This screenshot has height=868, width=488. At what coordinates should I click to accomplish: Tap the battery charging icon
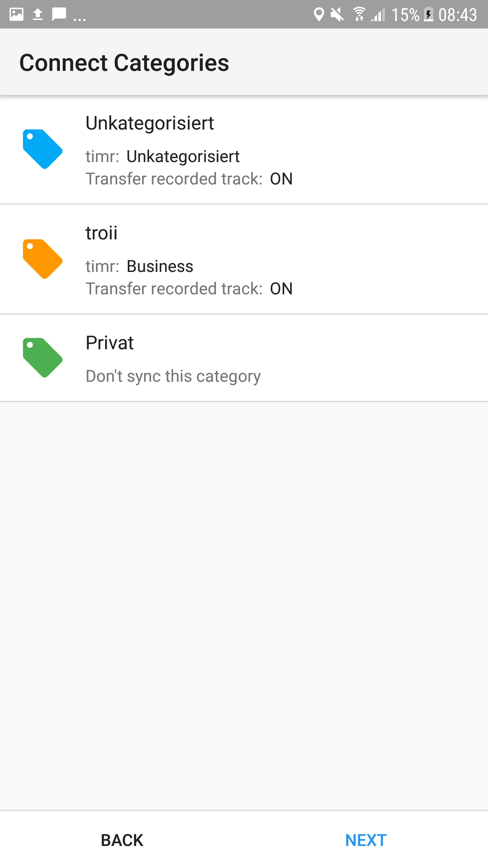click(429, 15)
